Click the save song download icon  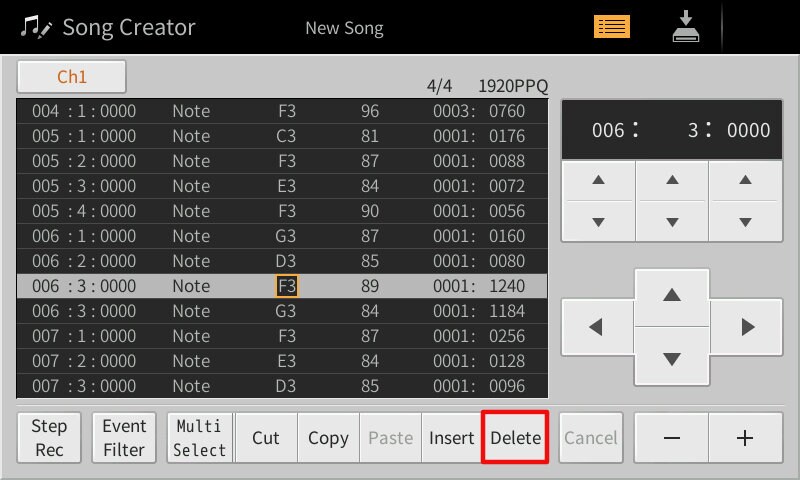[x=685, y=27]
